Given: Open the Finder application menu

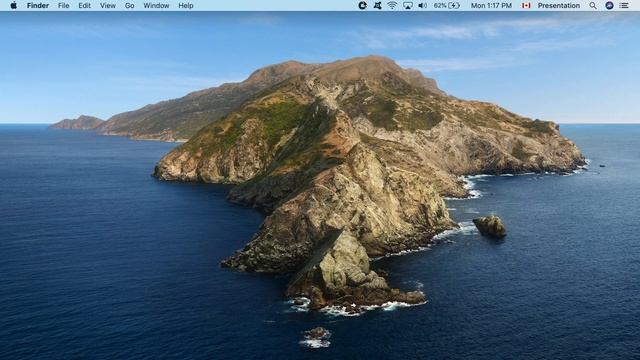Looking at the screenshot, I should [x=38, y=5].
